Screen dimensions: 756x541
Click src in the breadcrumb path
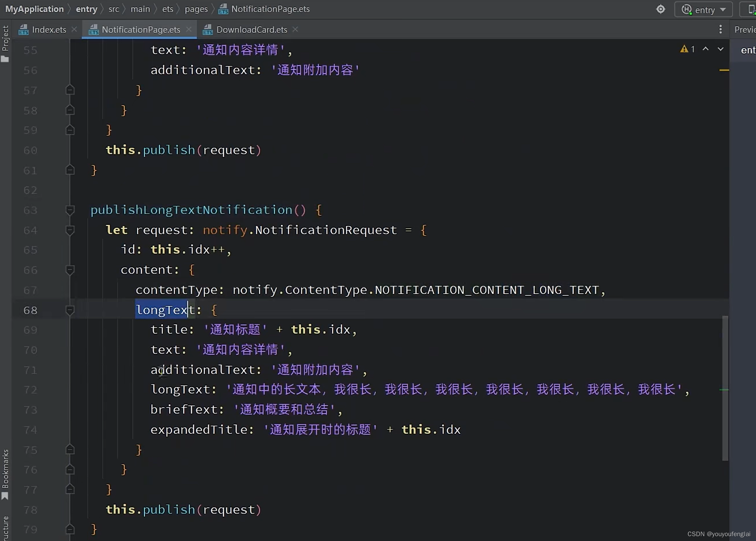tap(114, 9)
